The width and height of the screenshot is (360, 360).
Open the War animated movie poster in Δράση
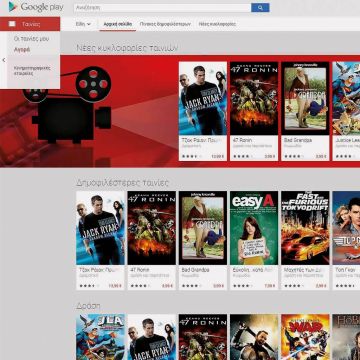pos(305,337)
